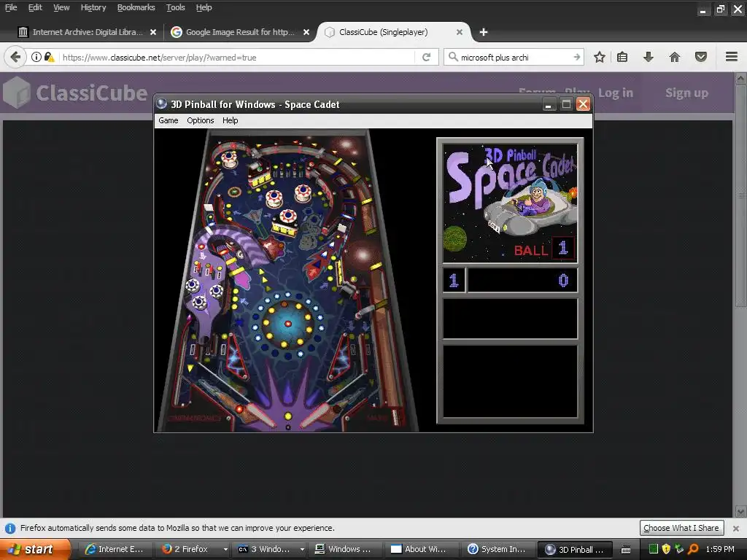Expand the command prompt group dropdown arrow
This screenshot has height=560, width=747.
(x=302, y=550)
